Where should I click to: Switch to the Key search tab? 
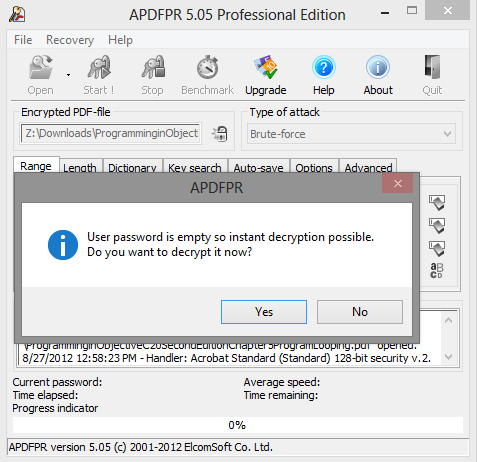click(x=195, y=167)
